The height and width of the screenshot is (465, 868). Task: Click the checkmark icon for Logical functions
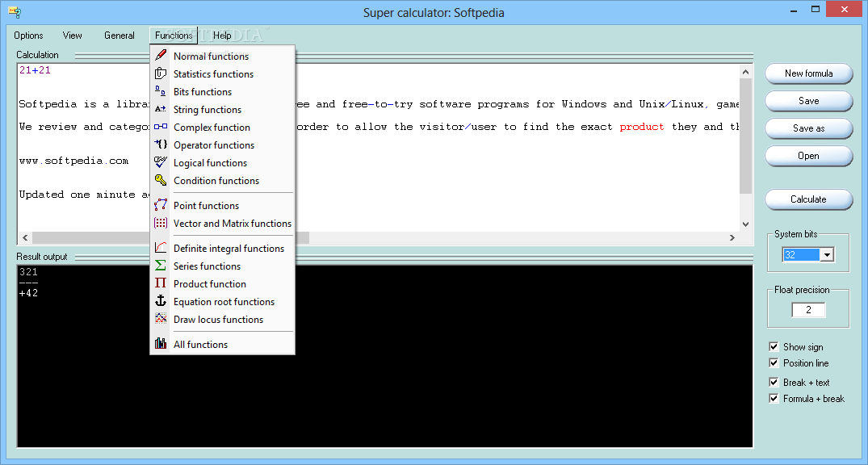[x=161, y=162]
